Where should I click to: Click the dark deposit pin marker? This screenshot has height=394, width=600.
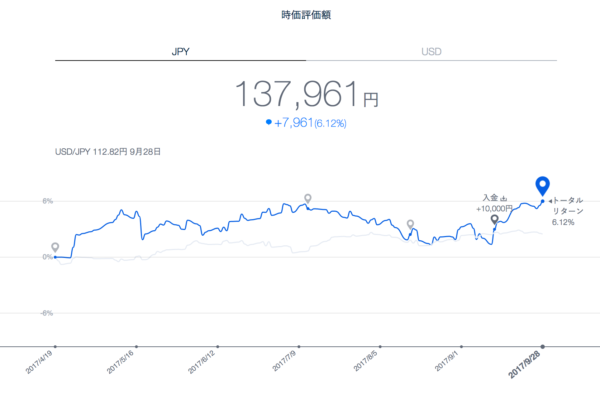[x=494, y=219]
